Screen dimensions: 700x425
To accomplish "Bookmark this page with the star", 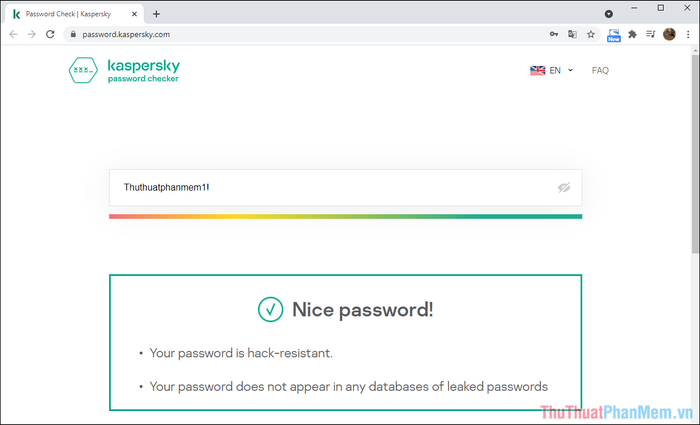I will pos(591,33).
